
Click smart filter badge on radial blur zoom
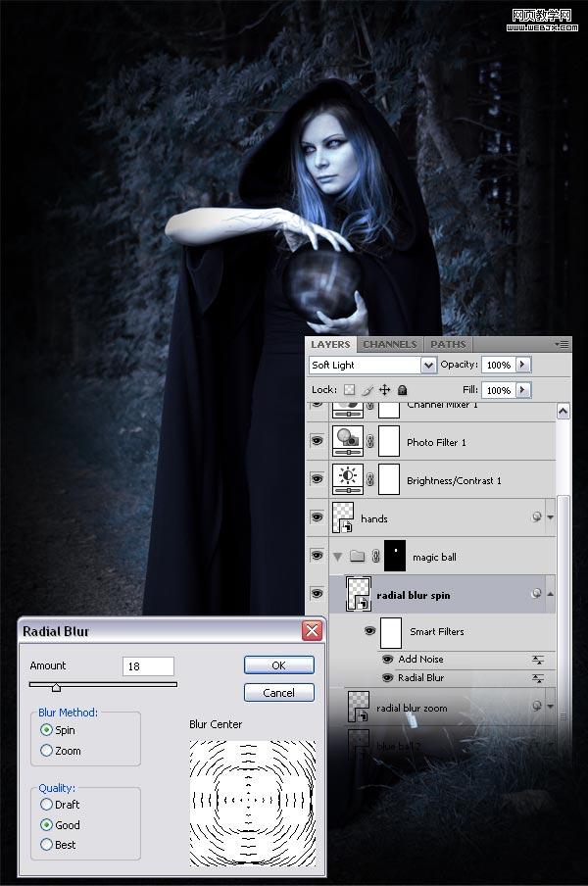(537, 706)
